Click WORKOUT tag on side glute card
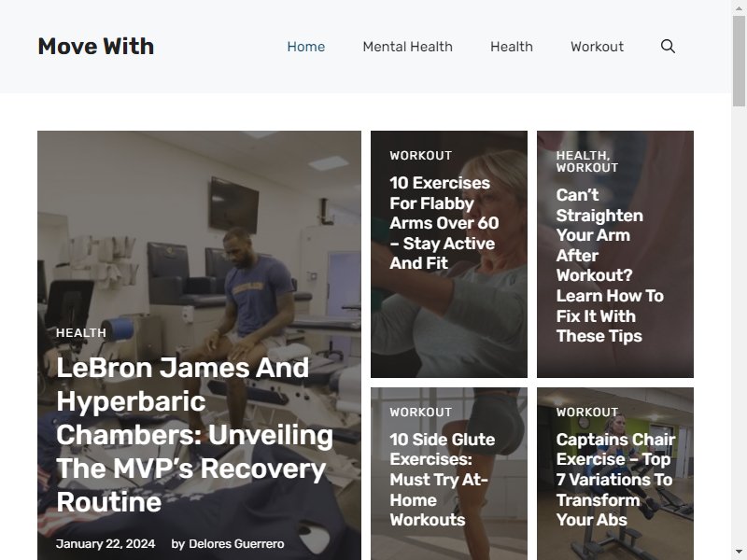 click(x=421, y=413)
